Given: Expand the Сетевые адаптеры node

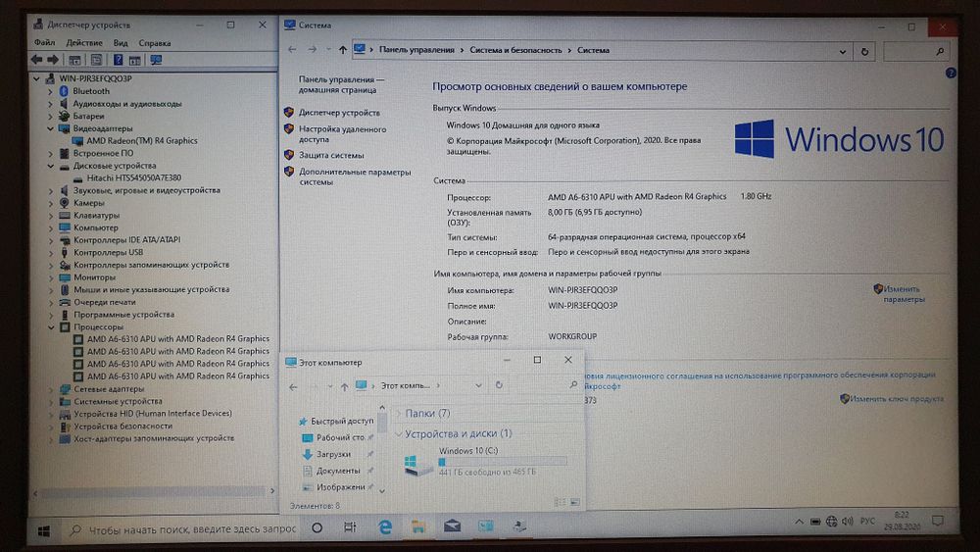Looking at the screenshot, I should coord(51,389).
